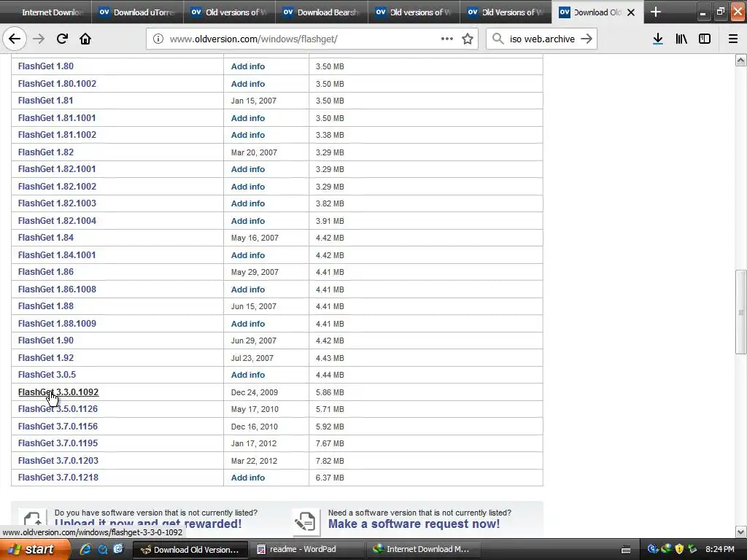747x560 pixels.
Task: Submit search with the arrow button
Action: click(587, 39)
